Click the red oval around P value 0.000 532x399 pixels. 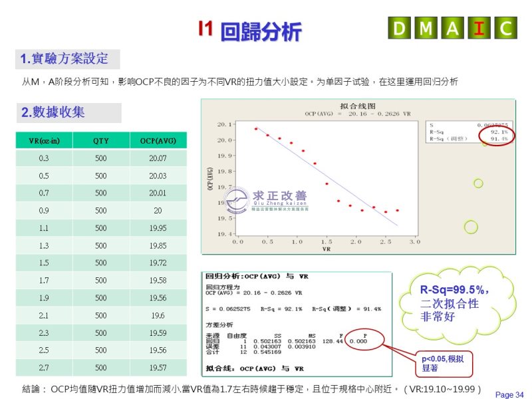point(364,340)
